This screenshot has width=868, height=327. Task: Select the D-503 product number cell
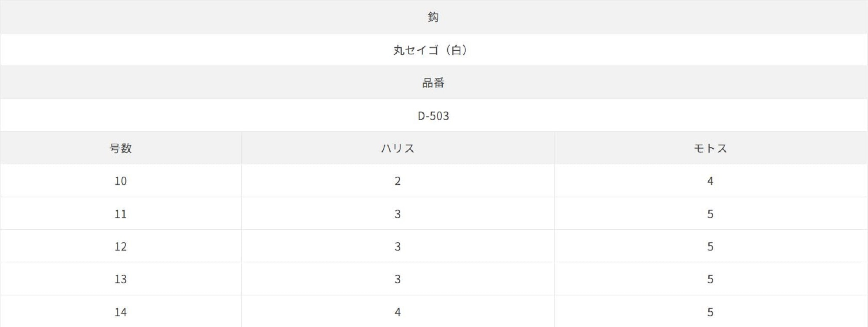(433, 116)
